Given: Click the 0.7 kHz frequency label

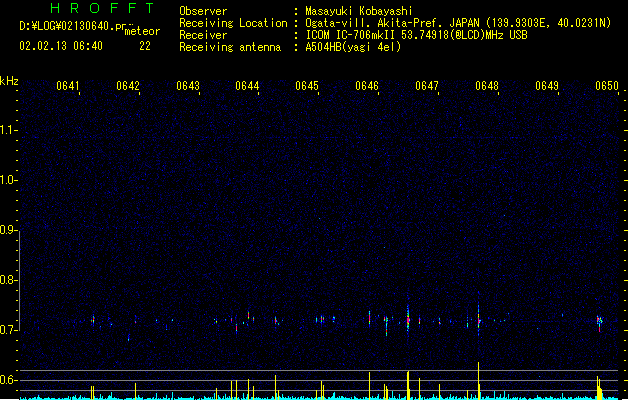Looking at the screenshot, I should point(8,330).
